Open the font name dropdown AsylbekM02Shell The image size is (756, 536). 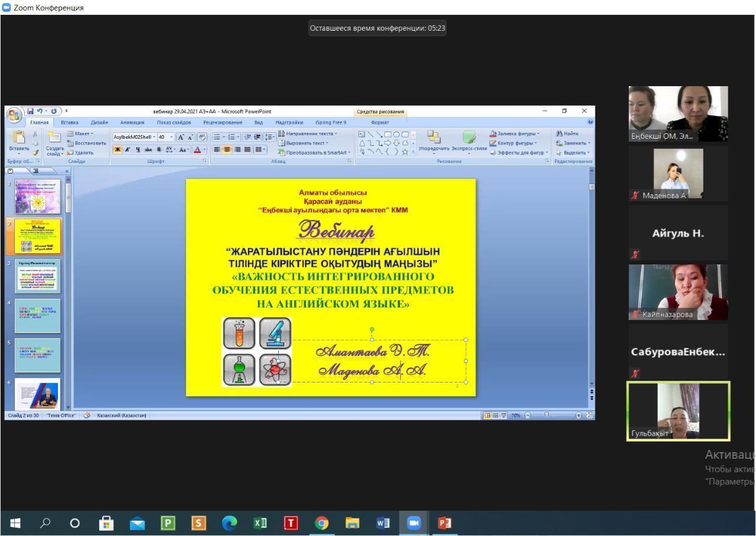[x=131, y=136]
